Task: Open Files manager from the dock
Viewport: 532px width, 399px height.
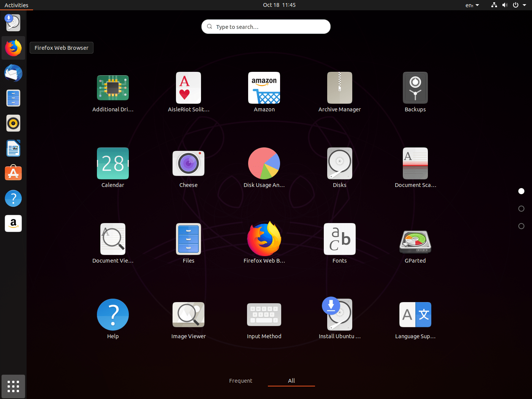Action: point(13,98)
